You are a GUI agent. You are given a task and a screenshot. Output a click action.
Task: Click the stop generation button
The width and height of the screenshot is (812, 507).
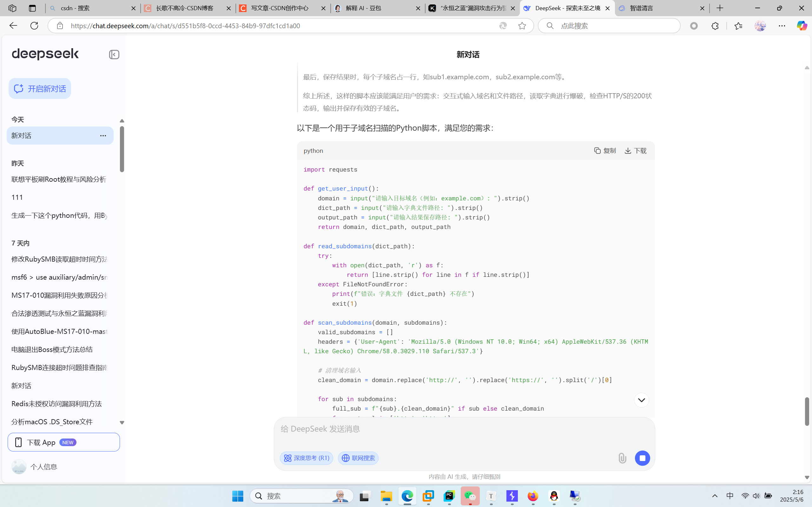pos(642,458)
